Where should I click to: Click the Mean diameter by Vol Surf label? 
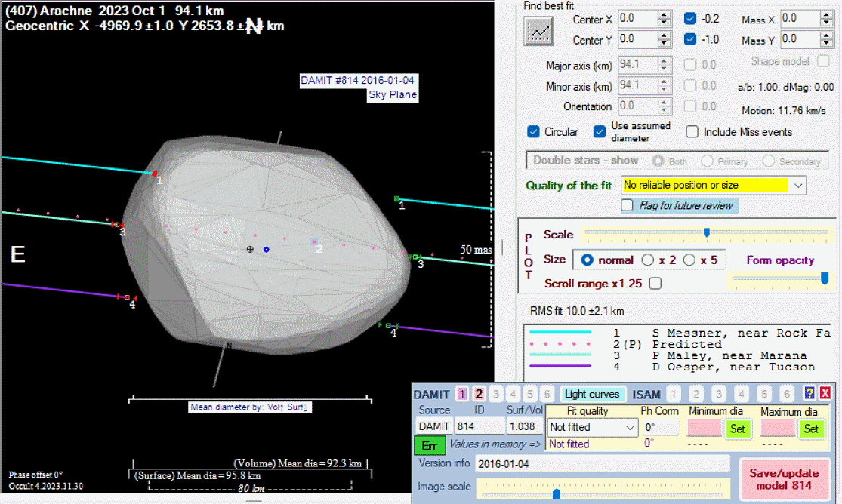click(x=251, y=407)
